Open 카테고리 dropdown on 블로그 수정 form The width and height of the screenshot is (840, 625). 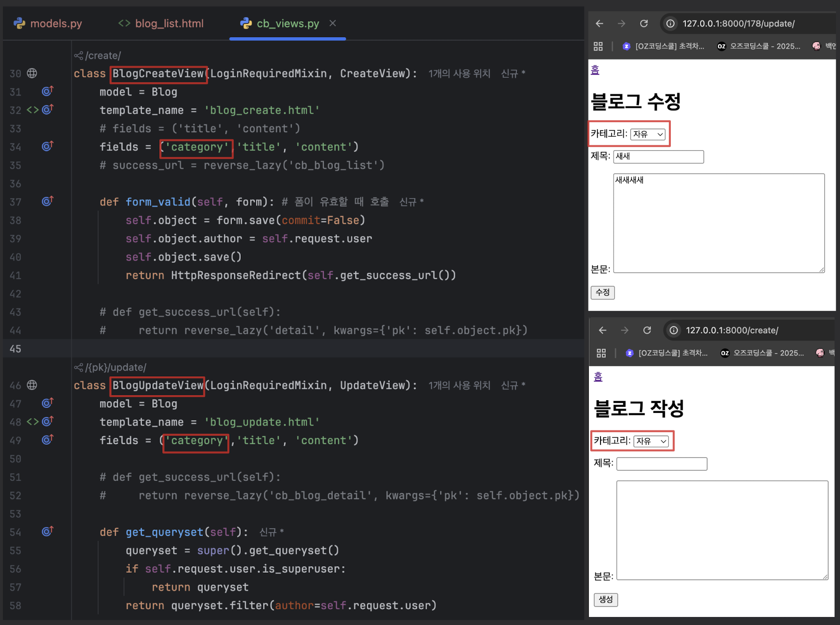coord(648,134)
